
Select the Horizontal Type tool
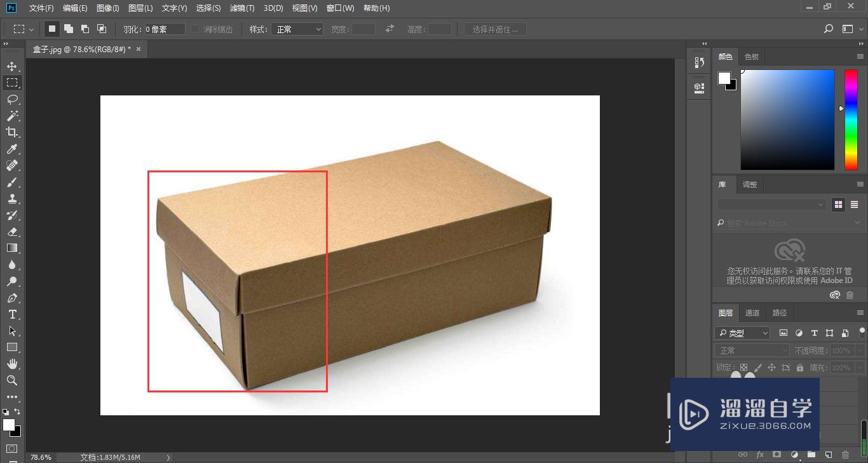pos(12,314)
